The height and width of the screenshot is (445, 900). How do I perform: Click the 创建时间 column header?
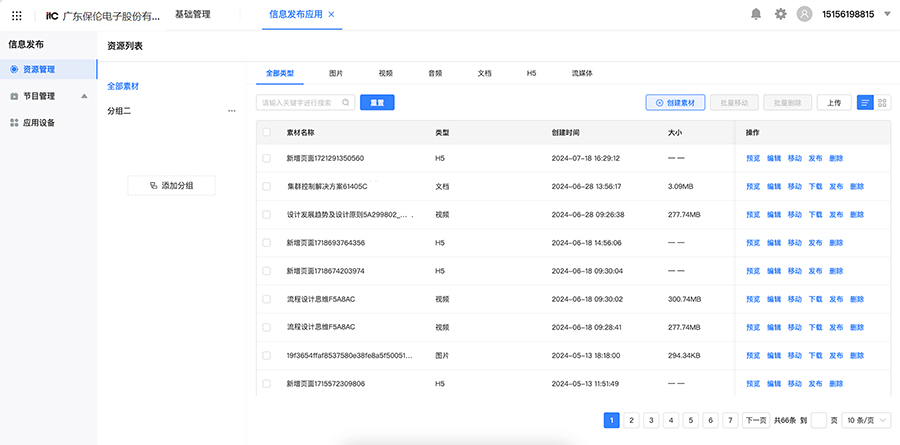click(x=565, y=132)
